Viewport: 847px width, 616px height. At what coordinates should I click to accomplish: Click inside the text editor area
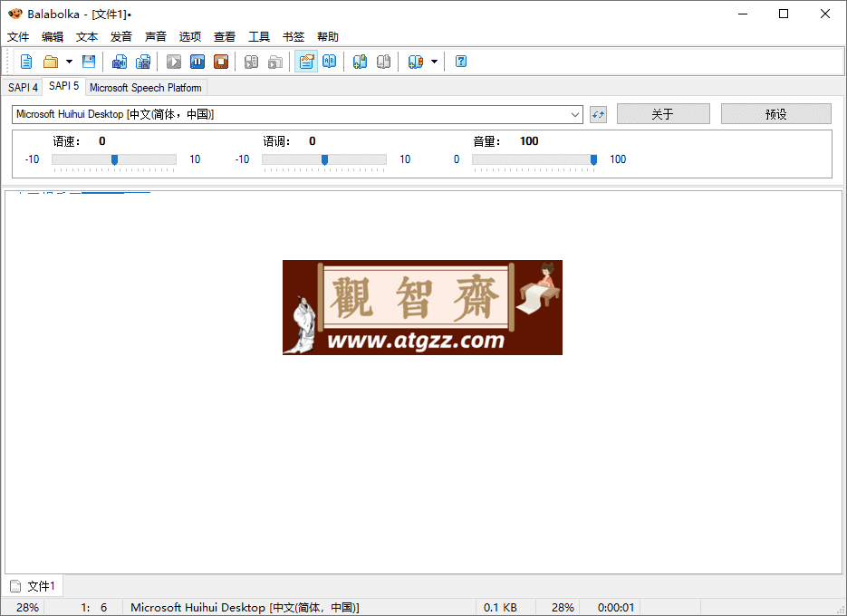(424, 382)
